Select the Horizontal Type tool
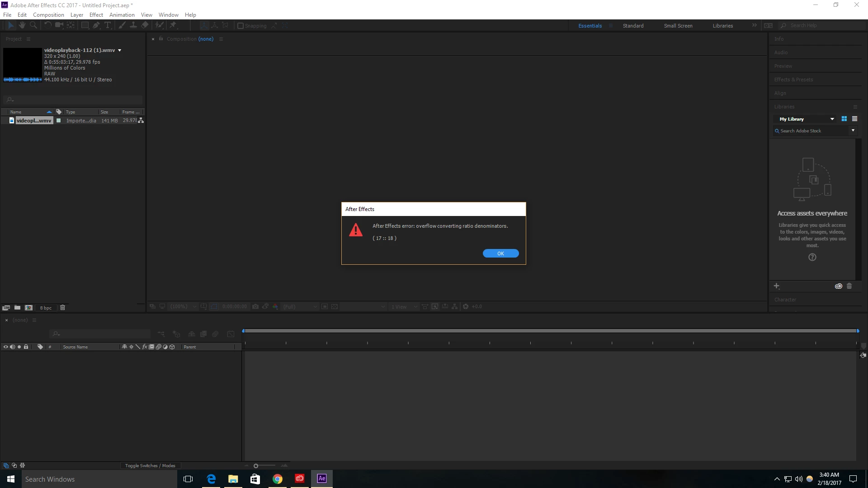The image size is (868, 488). coord(108,25)
